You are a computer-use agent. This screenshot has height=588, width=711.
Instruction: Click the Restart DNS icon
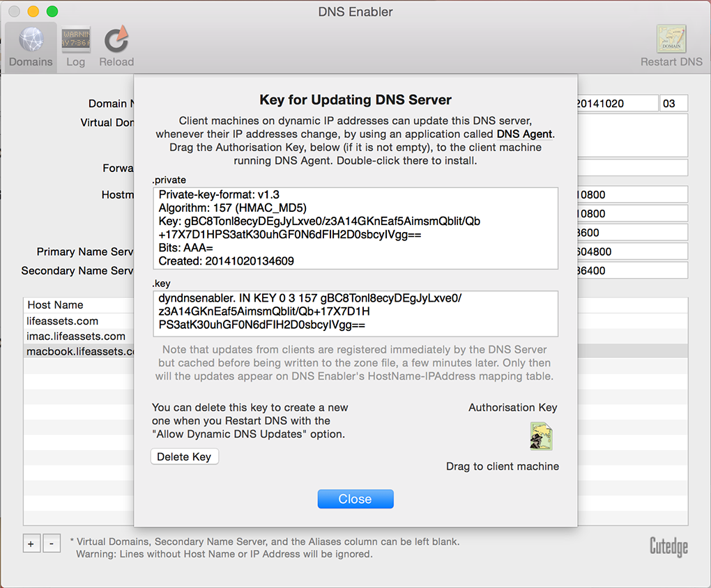click(671, 40)
